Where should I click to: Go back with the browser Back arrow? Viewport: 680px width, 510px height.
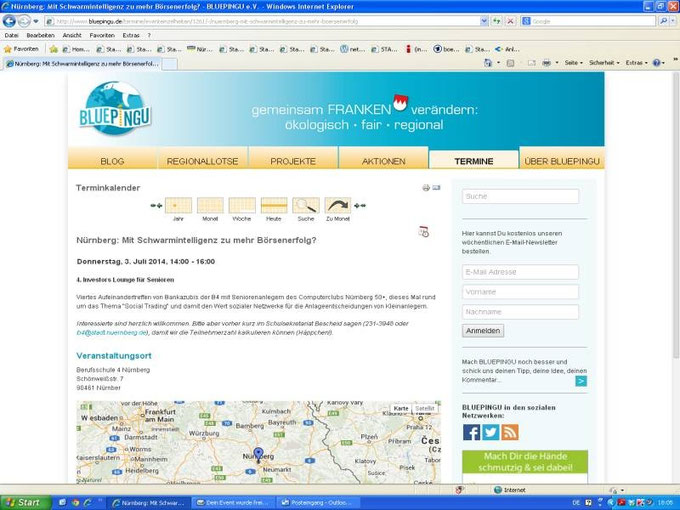tap(9, 21)
